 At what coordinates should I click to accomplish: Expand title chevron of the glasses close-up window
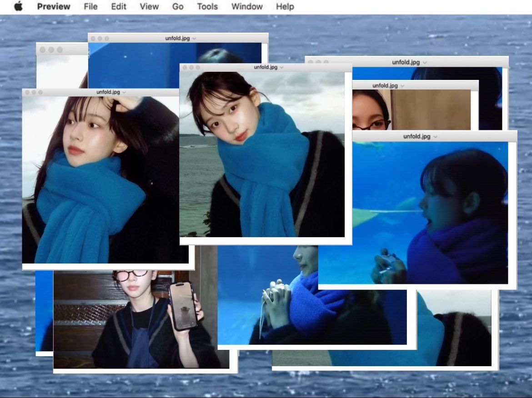click(x=402, y=86)
